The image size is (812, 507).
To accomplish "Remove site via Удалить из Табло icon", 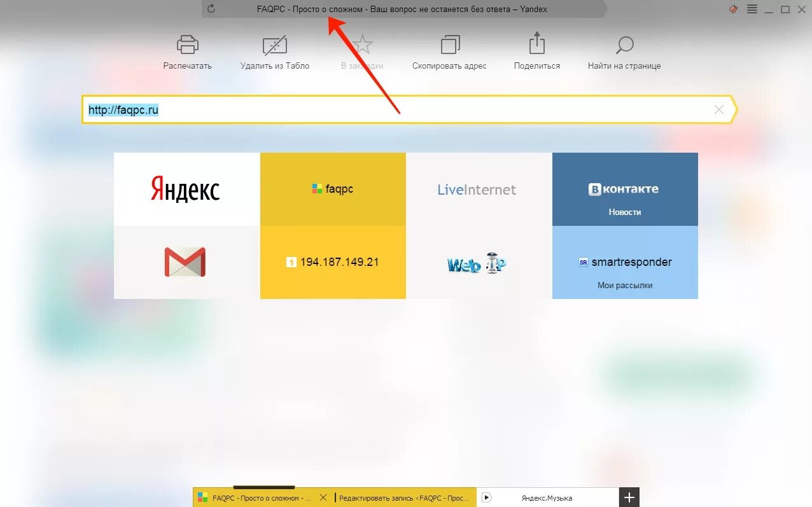I will pos(275,45).
